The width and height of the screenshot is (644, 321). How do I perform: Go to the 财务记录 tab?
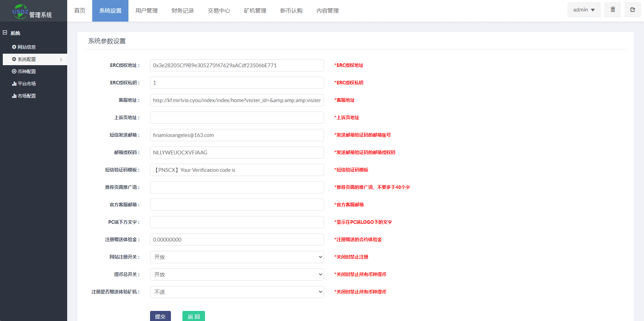[183, 11]
